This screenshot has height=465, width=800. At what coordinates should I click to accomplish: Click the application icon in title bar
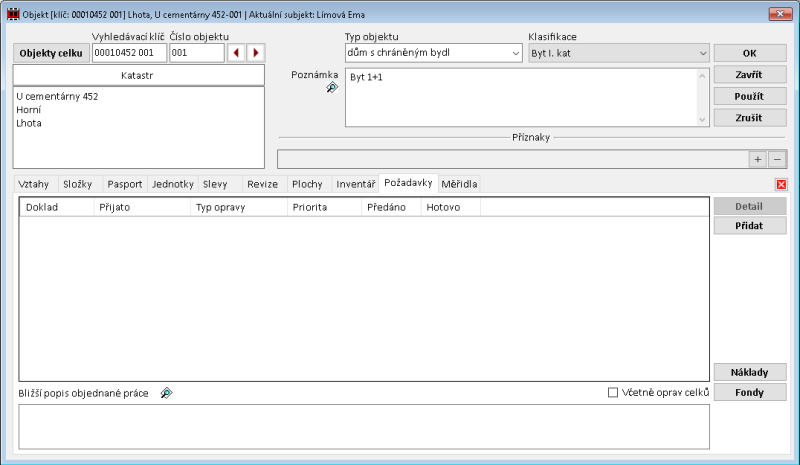12,14
